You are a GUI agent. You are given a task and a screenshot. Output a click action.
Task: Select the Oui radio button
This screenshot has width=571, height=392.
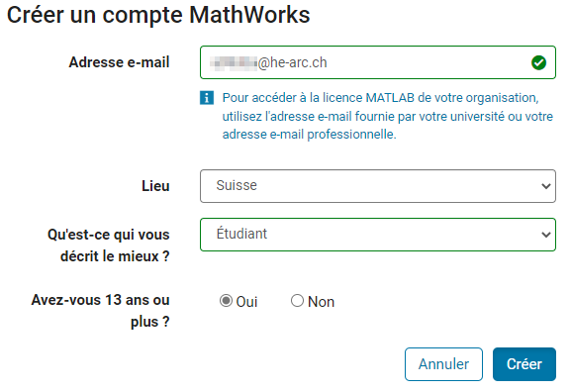coord(226,301)
